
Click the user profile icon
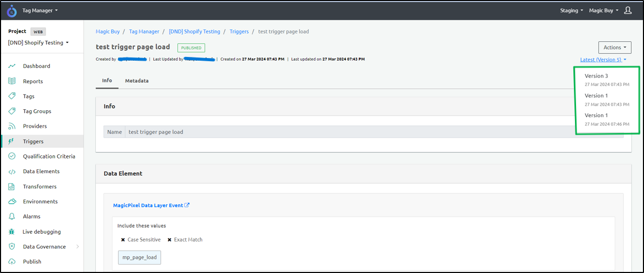628,10
